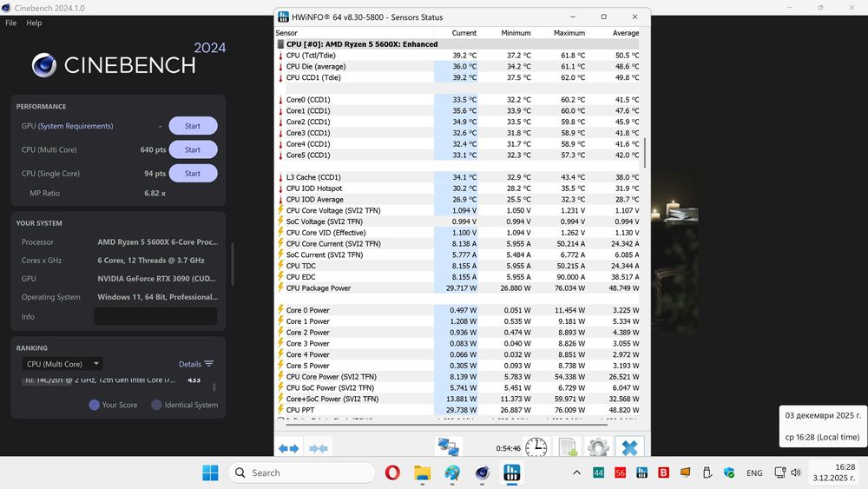Image resolution: width=868 pixels, height=489 pixels.
Task: Toggle the Your Score legend indicator
Action: click(95, 405)
